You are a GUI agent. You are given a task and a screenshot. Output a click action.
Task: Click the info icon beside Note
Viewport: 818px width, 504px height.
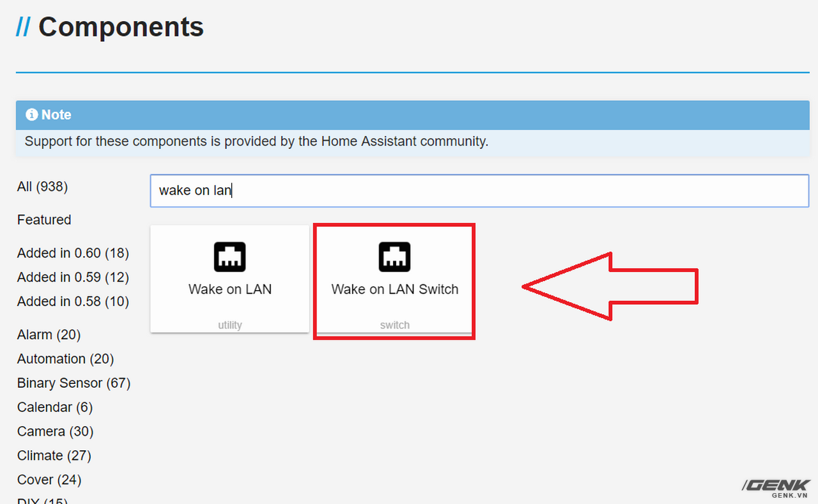tap(31, 114)
